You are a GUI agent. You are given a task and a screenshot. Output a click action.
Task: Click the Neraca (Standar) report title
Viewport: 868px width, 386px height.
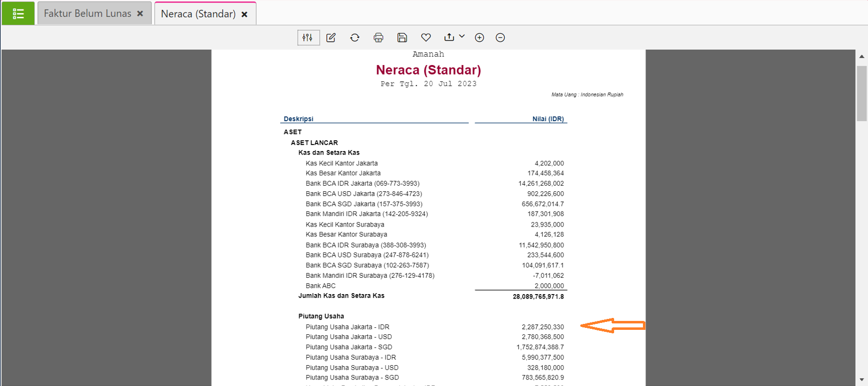[428, 70]
